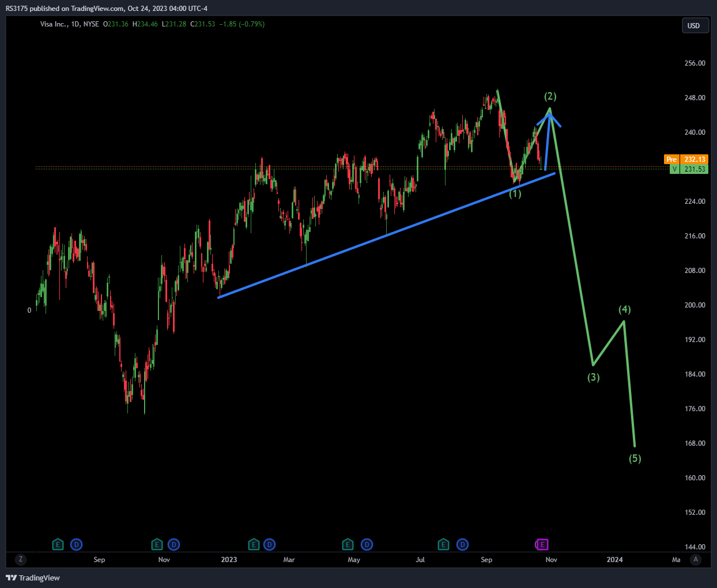
Task: Click the 0 wave origin label at the chart's left
Action: pos(29,310)
